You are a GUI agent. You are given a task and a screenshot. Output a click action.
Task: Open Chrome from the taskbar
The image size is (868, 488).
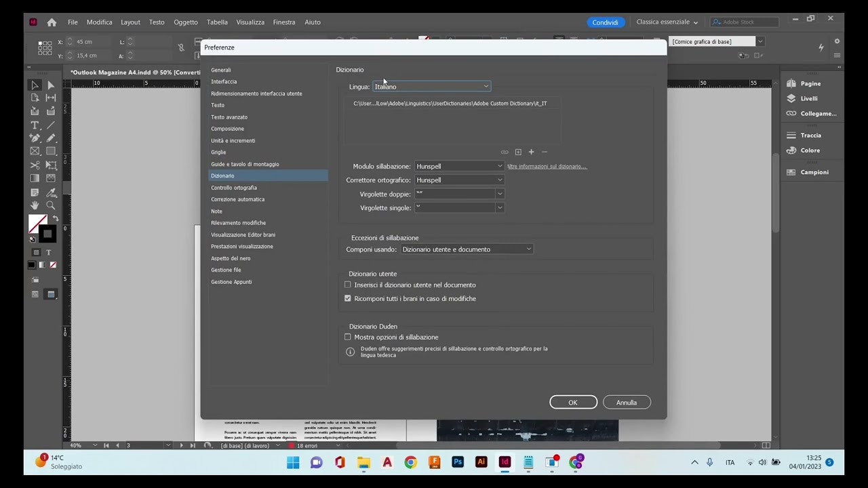[x=411, y=462]
